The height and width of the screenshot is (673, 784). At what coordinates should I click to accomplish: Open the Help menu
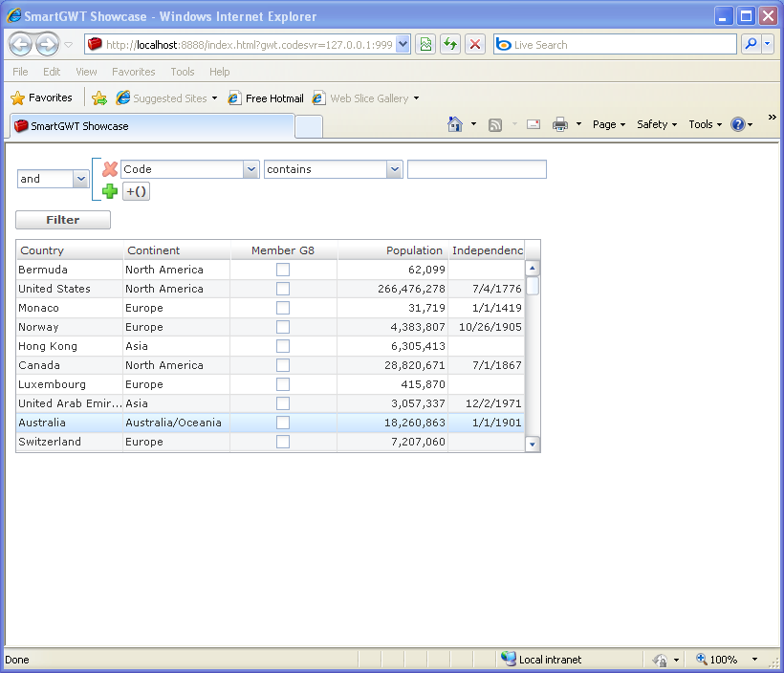coord(219,72)
